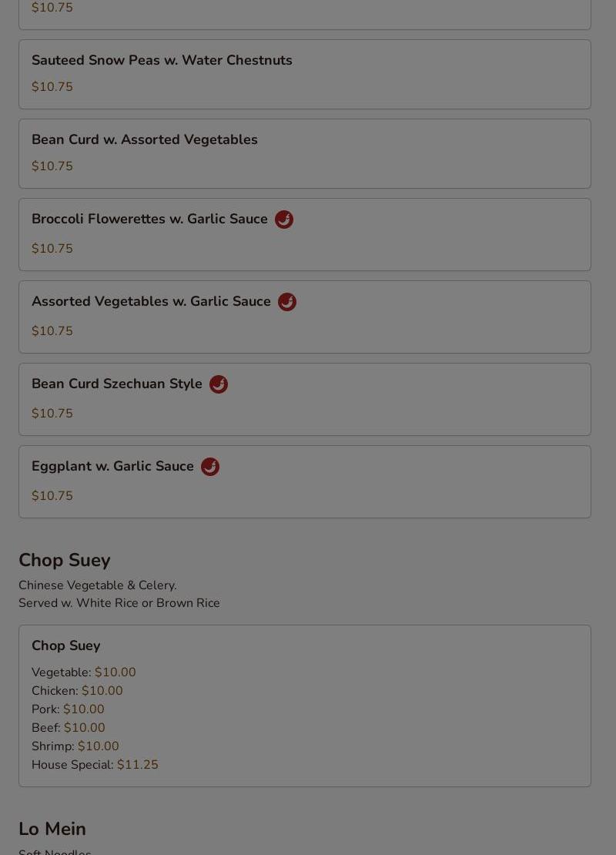The image size is (616, 855).
Task: Pick the Vegetable: $10.00 chop suey option
Action: click(x=83, y=672)
